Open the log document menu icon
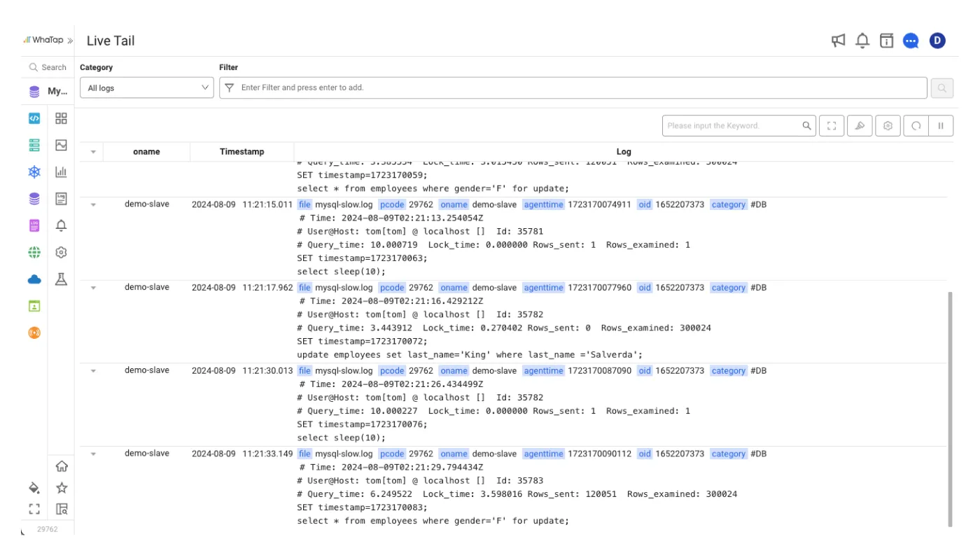Viewport: 980px width, 560px height. coord(61,199)
